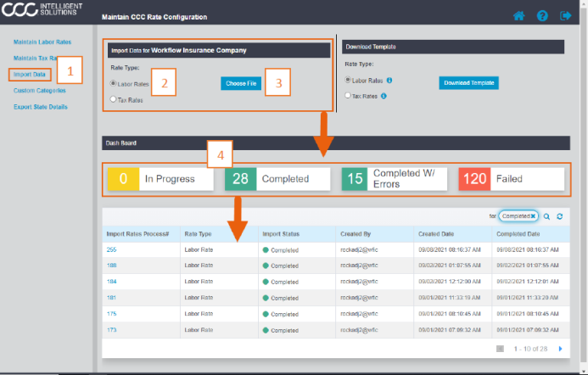Screen dimensions: 588x375
Task: Select Labor Rates radio in Import Data
Action: pos(114,83)
